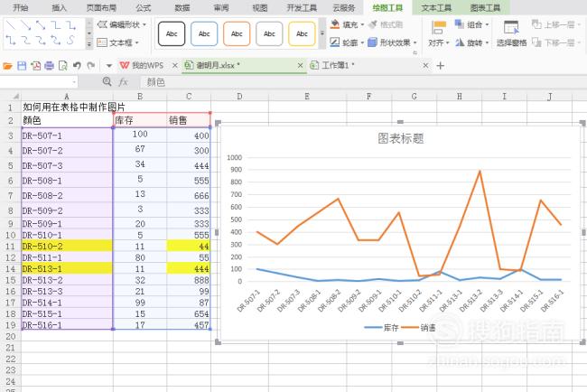Switch to the 开始 ribbon tab
Image resolution: width=587 pixels, height=392 pixels.
tap(20, 7)
